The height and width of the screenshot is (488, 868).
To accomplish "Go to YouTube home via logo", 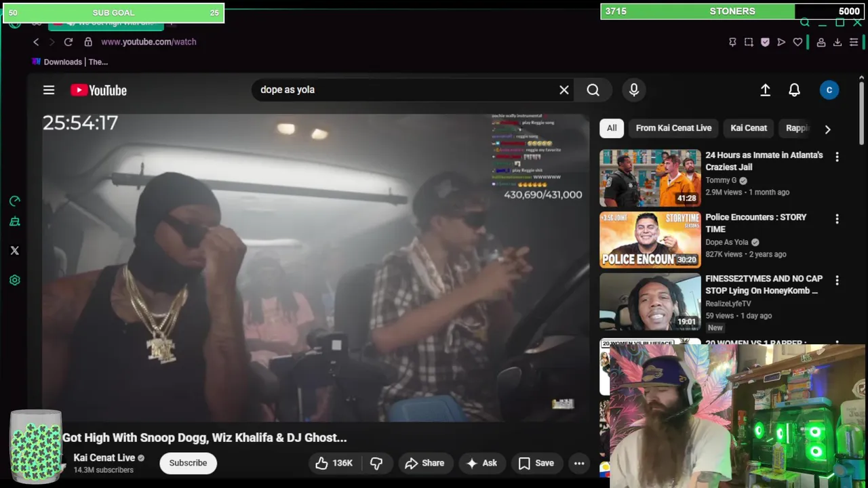I will tap(98, 90).
